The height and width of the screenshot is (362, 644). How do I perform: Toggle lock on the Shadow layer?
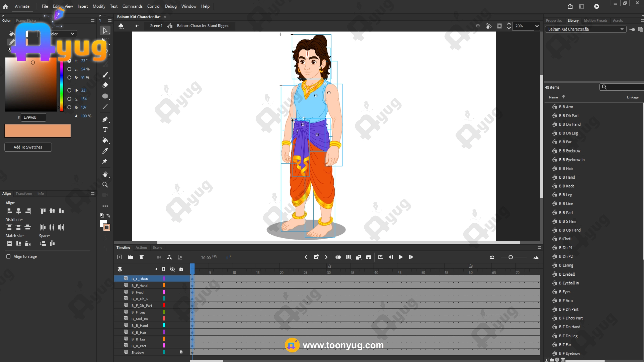click(x=181, y=352)
